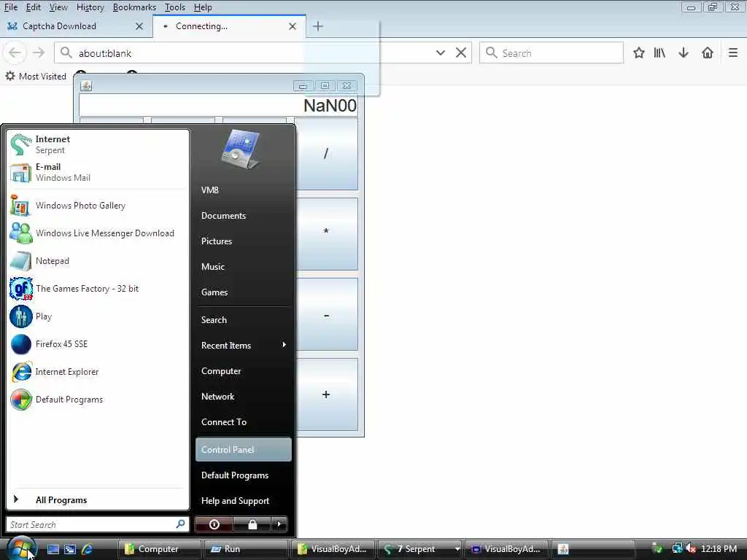Close the Connecting... tab

pyautogui.click(x=293, y=26)
